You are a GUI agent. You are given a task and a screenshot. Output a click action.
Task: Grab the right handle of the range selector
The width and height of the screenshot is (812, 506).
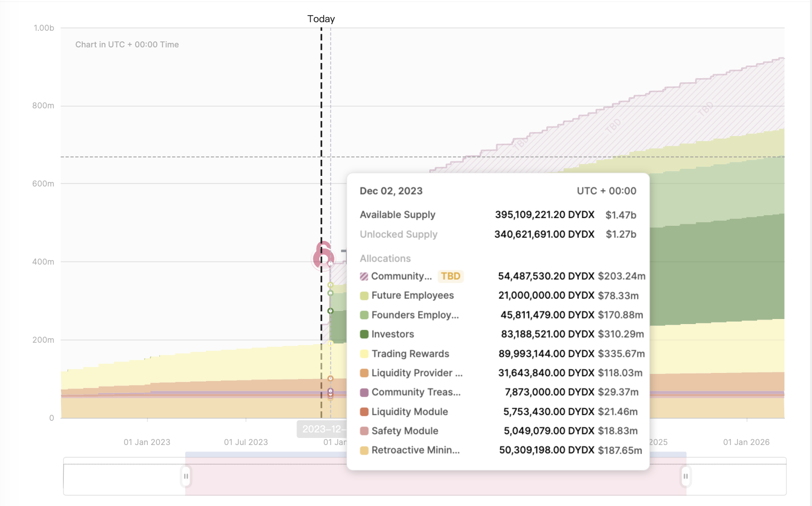click(x=685, y=476)
